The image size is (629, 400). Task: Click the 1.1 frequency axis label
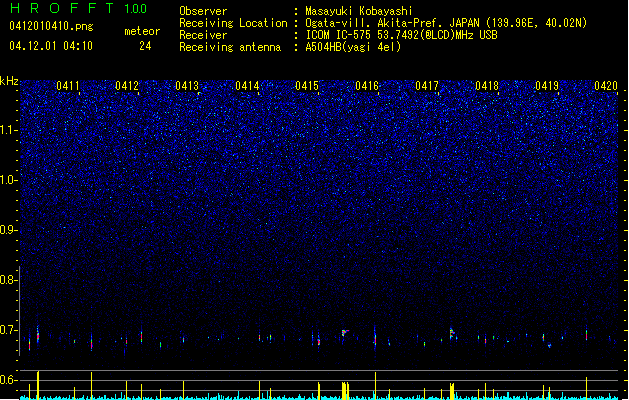click(x=9, y=130)
